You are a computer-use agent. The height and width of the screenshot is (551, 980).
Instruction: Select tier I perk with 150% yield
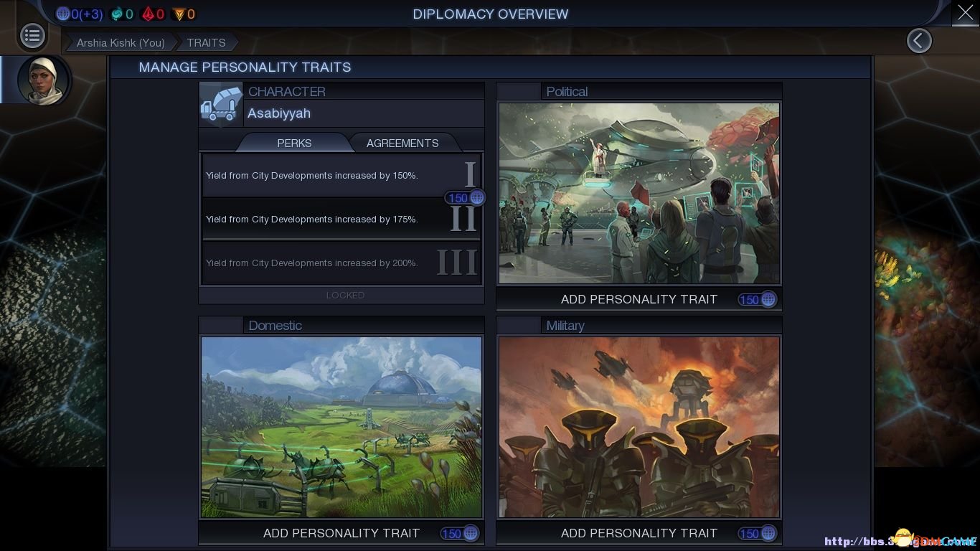pyautogui.click(x=341, y=175)
